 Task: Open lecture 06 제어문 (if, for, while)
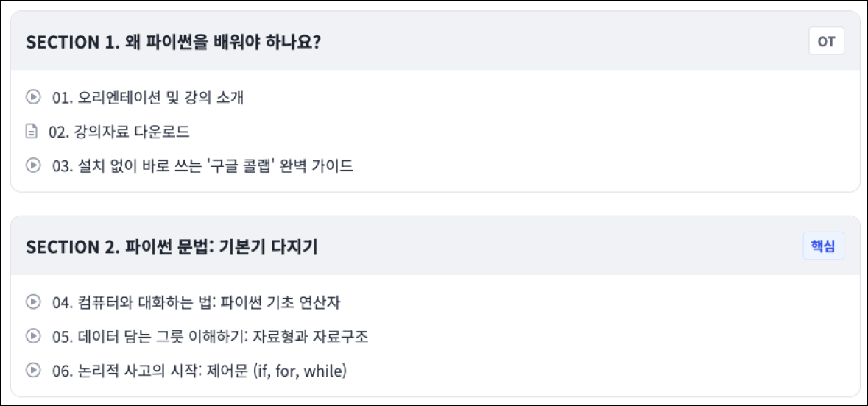click(x=200, y=371)
